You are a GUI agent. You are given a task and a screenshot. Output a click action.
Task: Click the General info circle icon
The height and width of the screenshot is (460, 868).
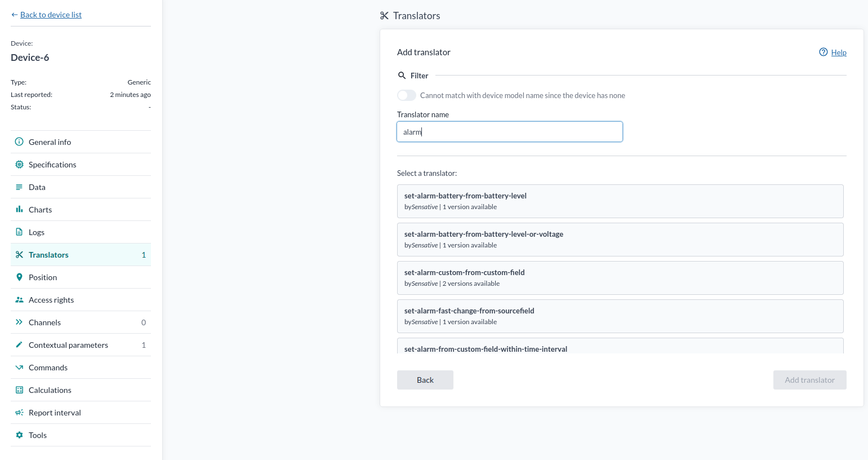[19, 142]
